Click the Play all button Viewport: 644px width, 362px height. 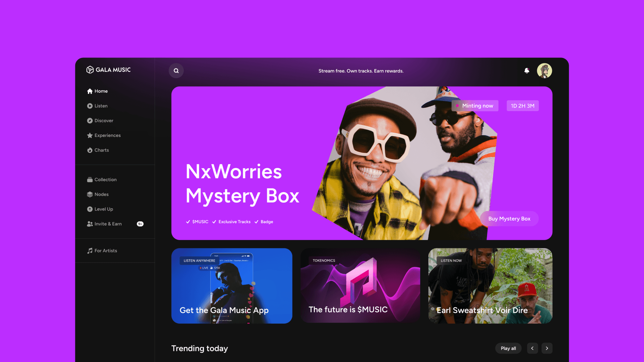(x=508, y=348)
